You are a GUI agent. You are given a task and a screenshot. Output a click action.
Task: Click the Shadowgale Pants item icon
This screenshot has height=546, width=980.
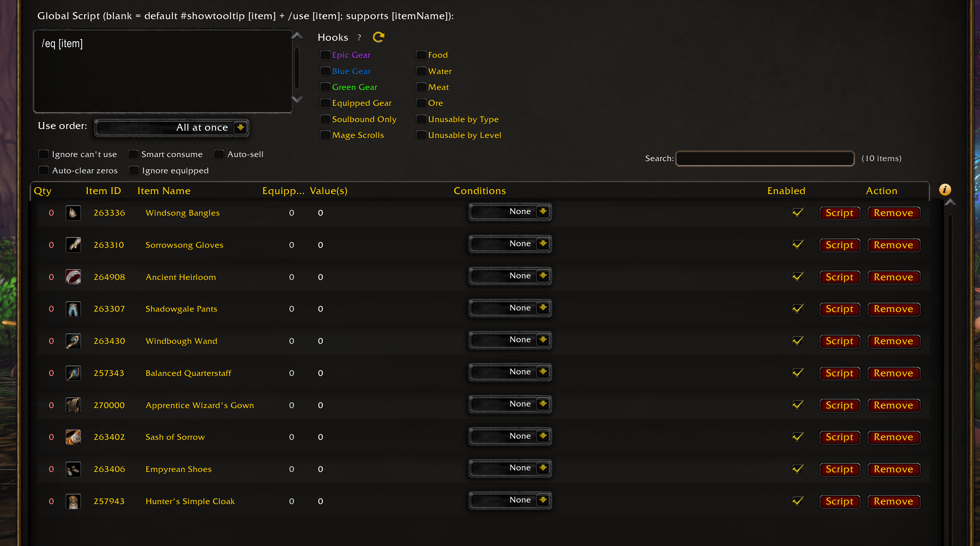(x=73, y=309)
